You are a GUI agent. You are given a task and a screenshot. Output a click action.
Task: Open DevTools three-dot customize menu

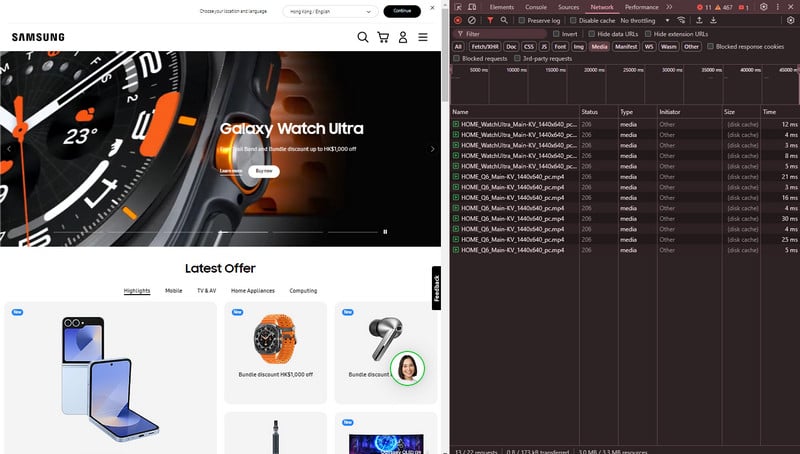778,7
